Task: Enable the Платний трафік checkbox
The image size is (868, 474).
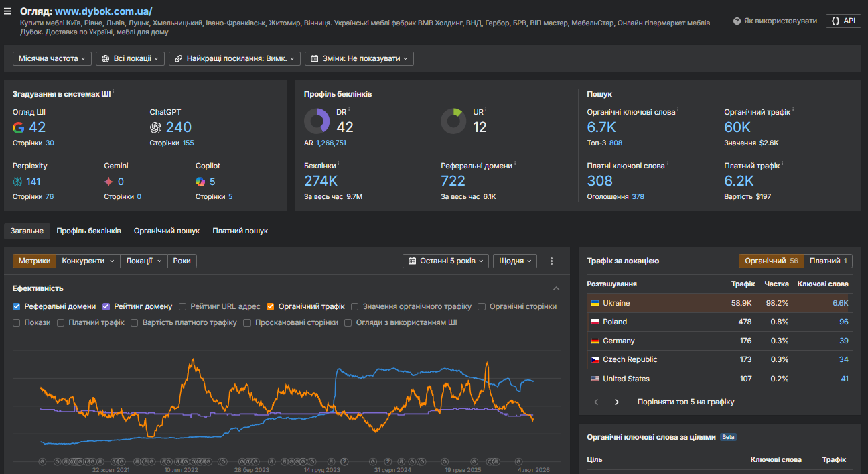Action: (x=61, y=322)
